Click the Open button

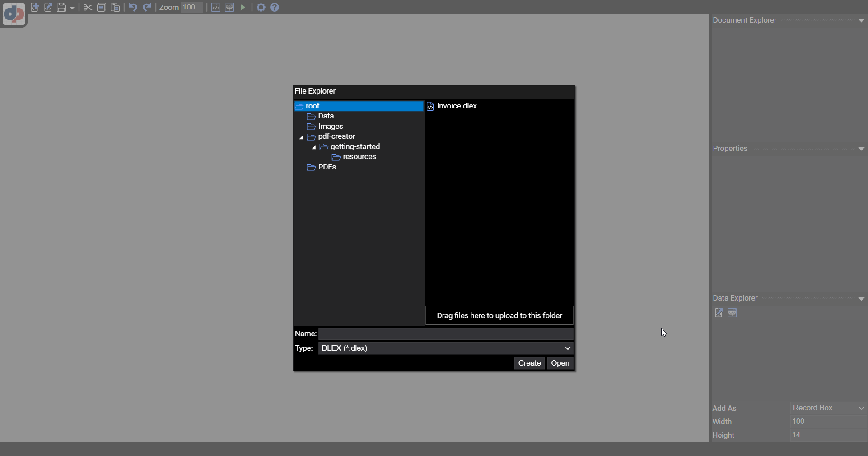(x=560, y=363)
